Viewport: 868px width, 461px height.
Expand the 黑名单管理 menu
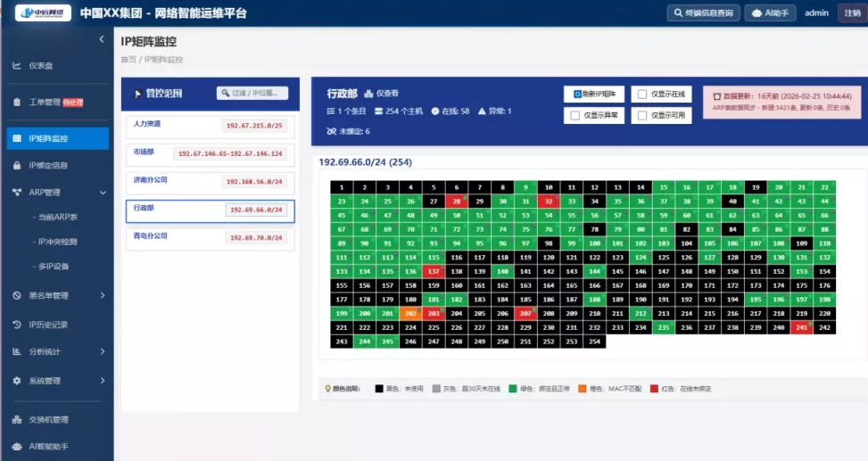point(102,296)
